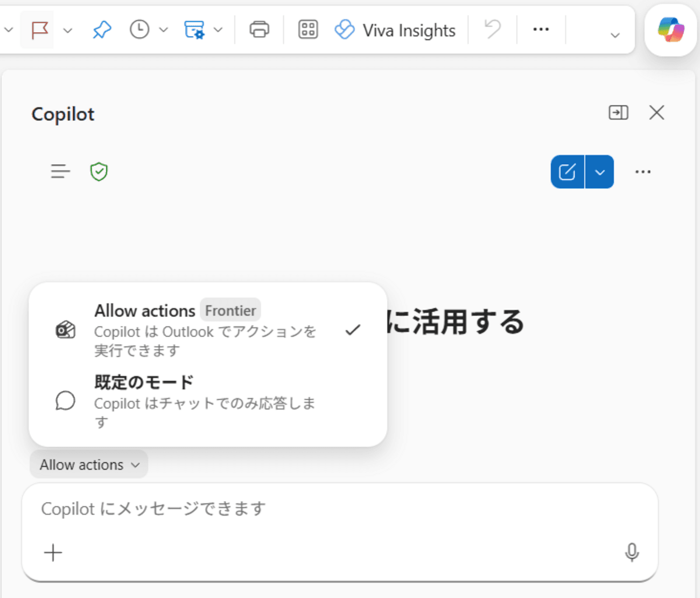Image resolution: width=700 pixels, height=598 pixels.
Task: Add an attachment with the plus icon
Action: pos(53,553)
